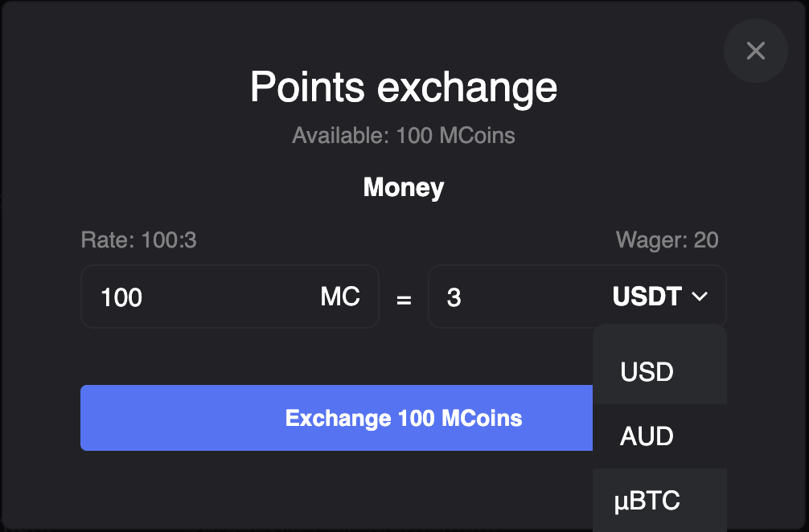Screen dimensions: 809x532
Task: Click the Rate: 100:3 label
Action: point(138,239)
